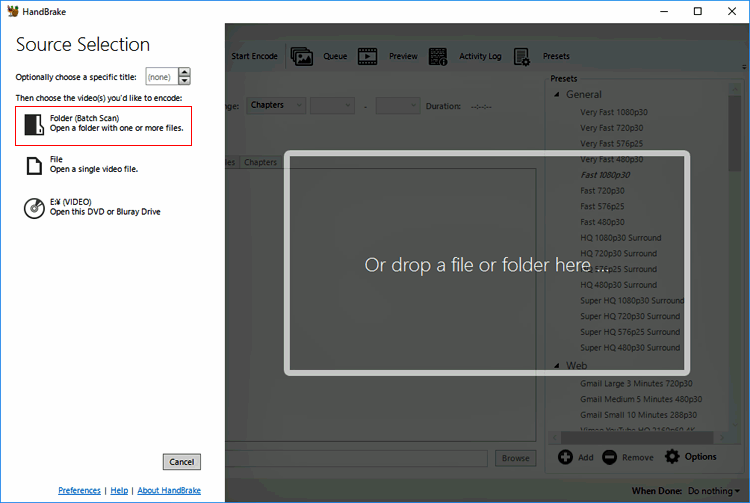This screenshot has height=503, width=750.
Task: Click the Remove preset minus icon
Action: [x=609, y=457]
